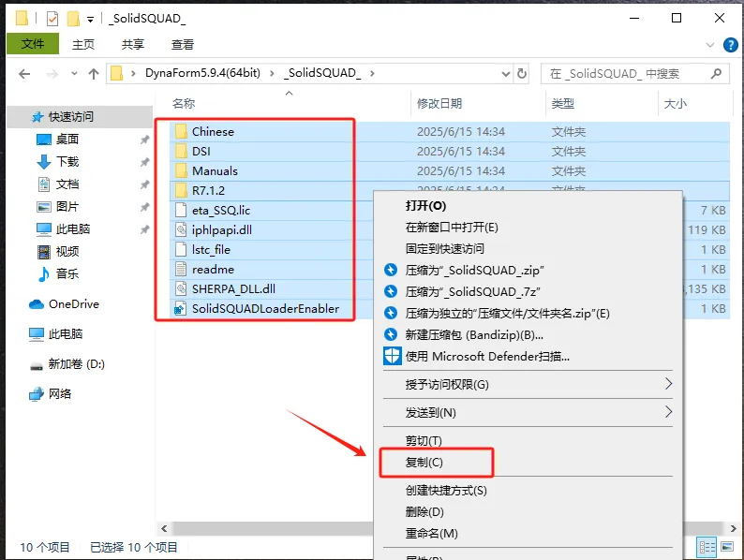Click the chevron after DynaForm5.9.4(64bit) in the path

(272, 73)
